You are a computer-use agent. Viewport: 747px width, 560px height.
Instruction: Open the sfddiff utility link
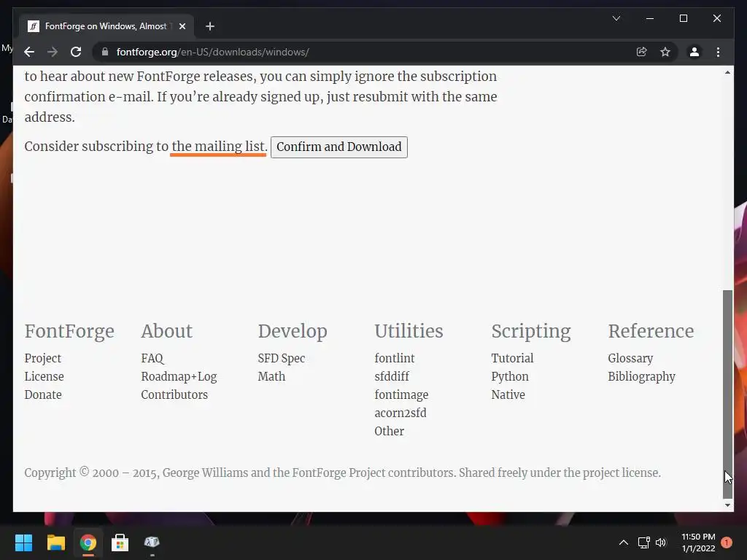coord(392,377)
